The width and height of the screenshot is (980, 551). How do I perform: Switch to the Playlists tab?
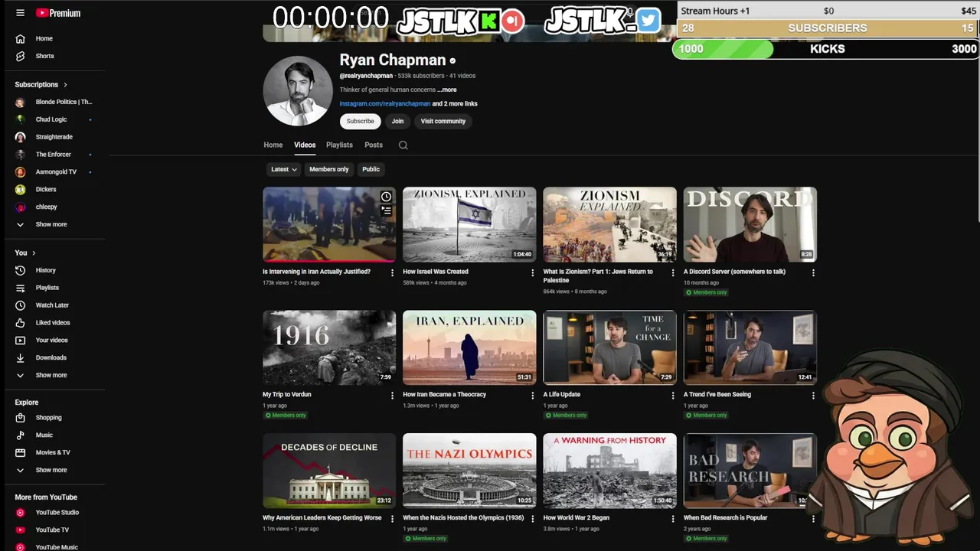click(339, 145)
